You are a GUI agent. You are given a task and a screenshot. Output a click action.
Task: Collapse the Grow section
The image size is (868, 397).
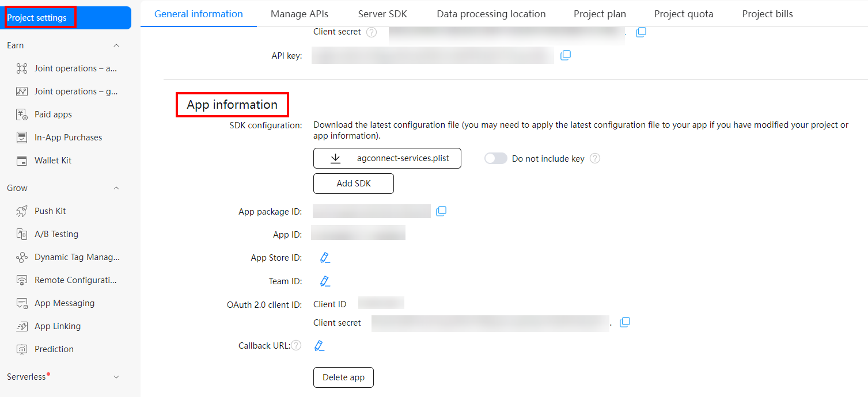coord(116,188)
